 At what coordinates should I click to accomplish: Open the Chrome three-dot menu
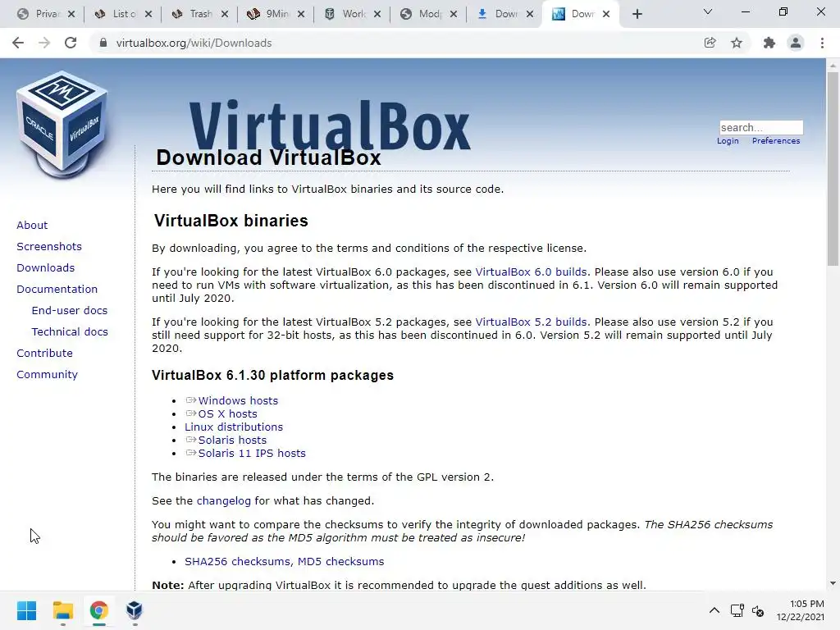coord(822,43)
